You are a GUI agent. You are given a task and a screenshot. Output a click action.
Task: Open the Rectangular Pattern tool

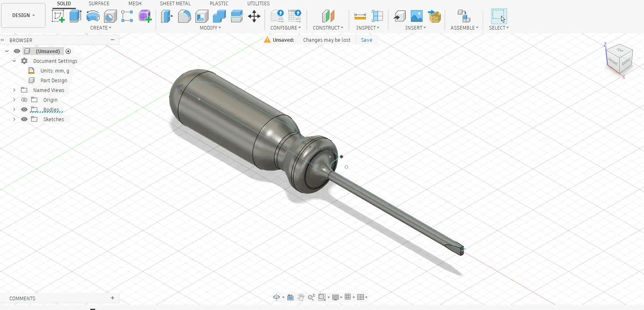[x=127, y=16]
